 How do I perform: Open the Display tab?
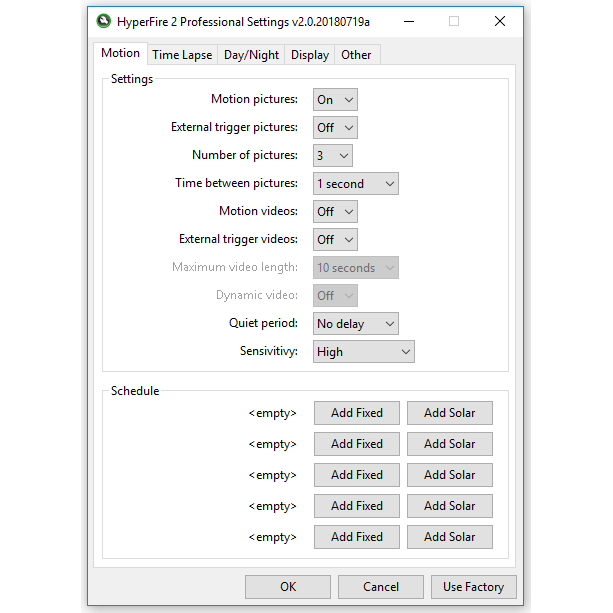(310, 55)
